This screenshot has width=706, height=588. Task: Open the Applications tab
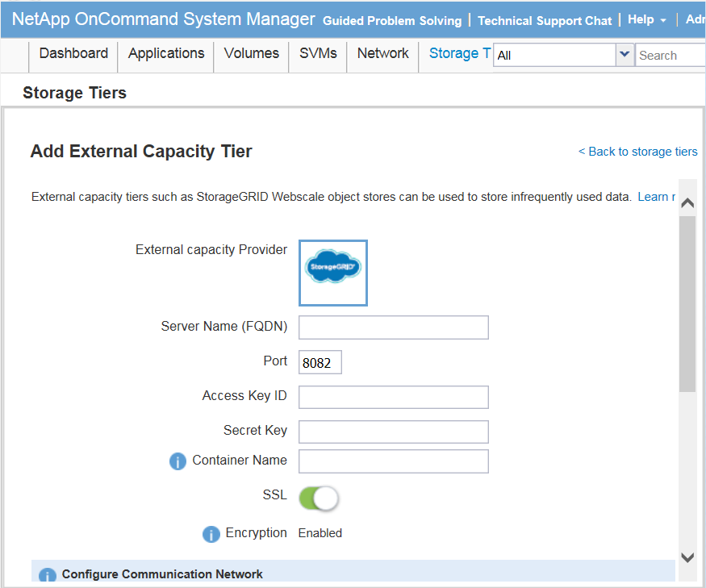(x=166, y=54)
